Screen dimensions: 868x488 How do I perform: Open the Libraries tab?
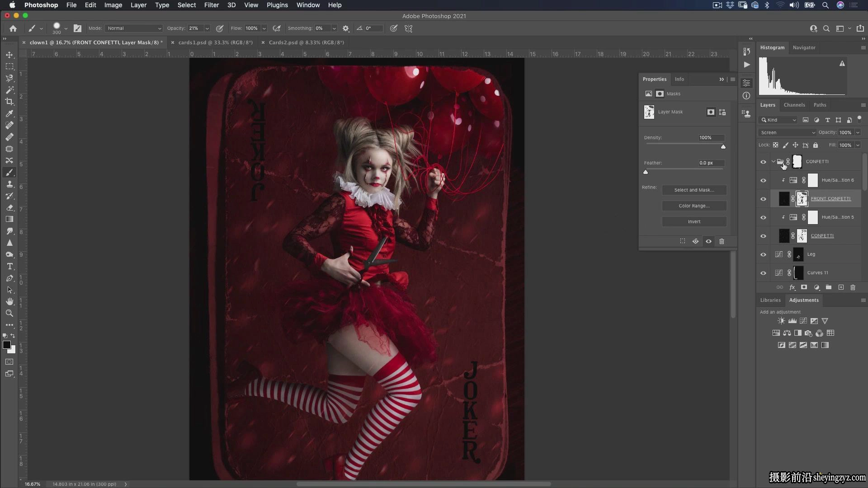[770, 300]
